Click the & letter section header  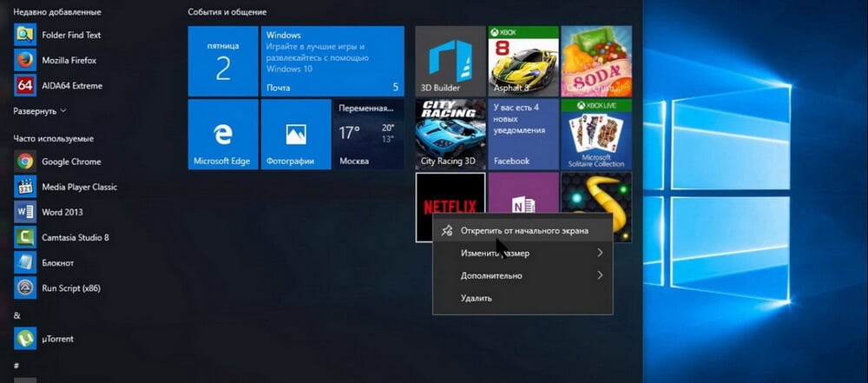tap(16, 315)
